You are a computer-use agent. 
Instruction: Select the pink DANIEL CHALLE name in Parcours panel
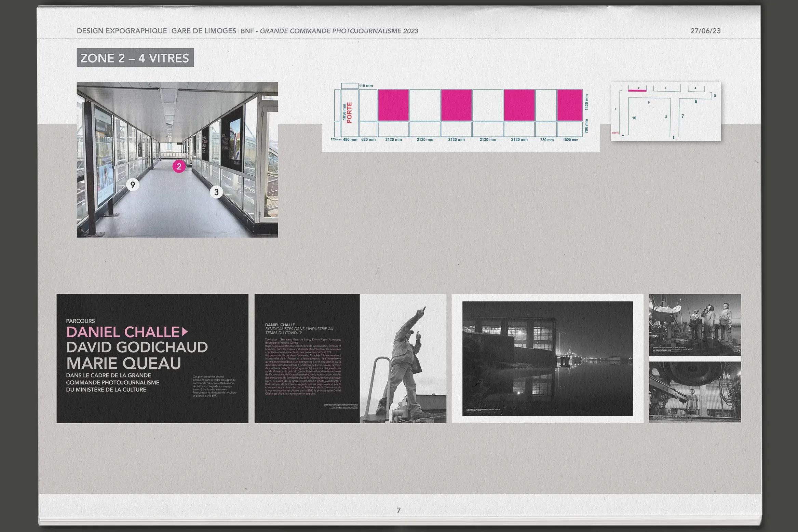pos(123,332)
